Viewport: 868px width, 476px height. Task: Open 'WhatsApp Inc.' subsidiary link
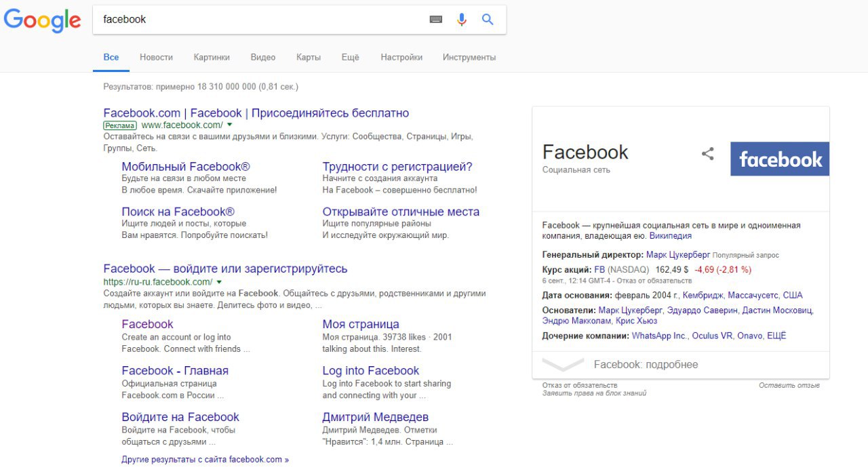(659, 336)
